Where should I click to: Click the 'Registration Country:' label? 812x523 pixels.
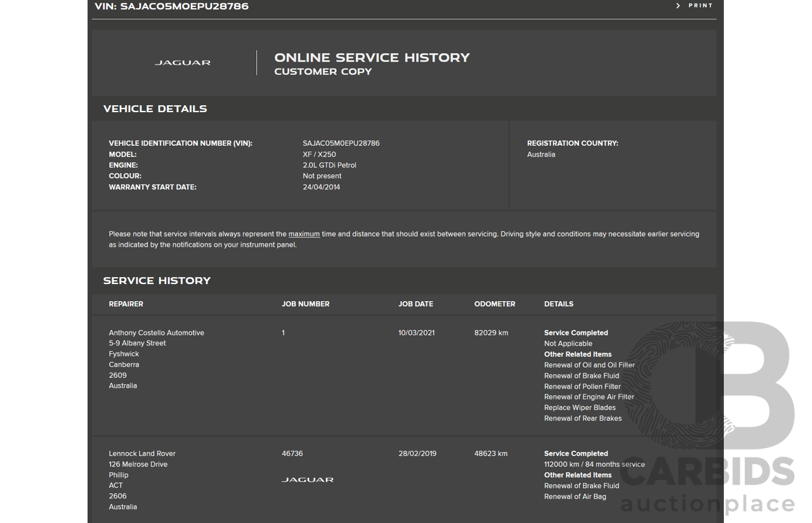point(572,143)
